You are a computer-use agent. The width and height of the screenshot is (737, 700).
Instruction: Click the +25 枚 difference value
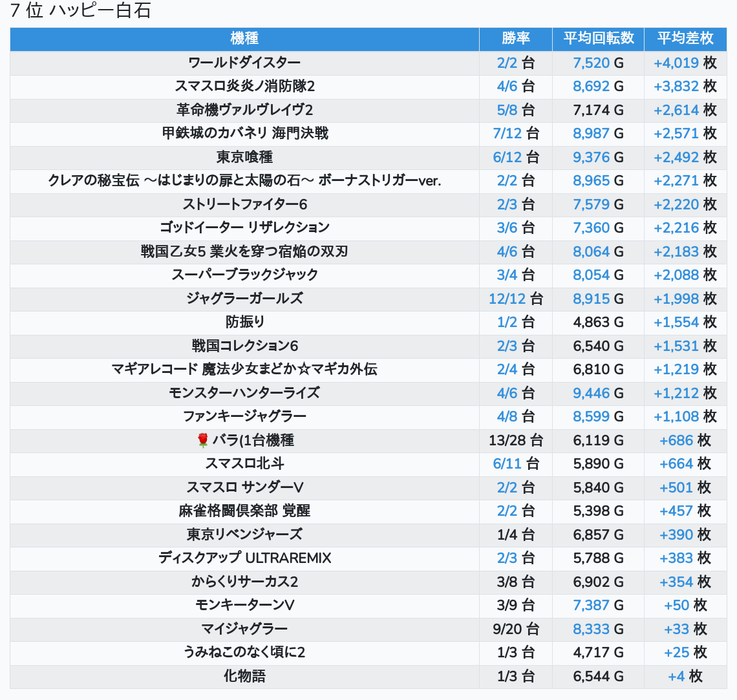click(685, 652)
